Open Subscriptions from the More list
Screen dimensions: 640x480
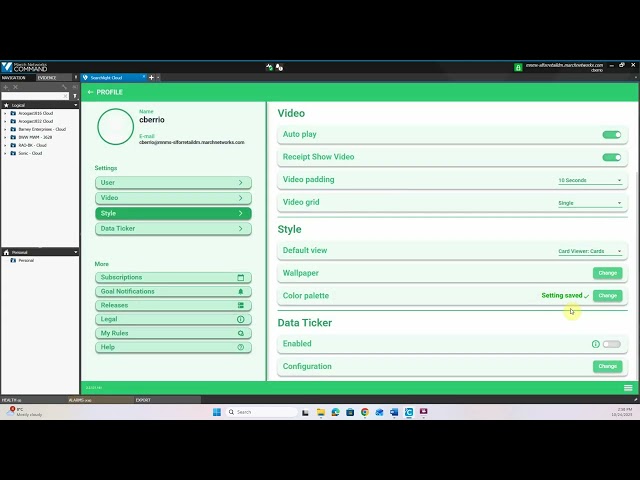[x=173, y=278]
